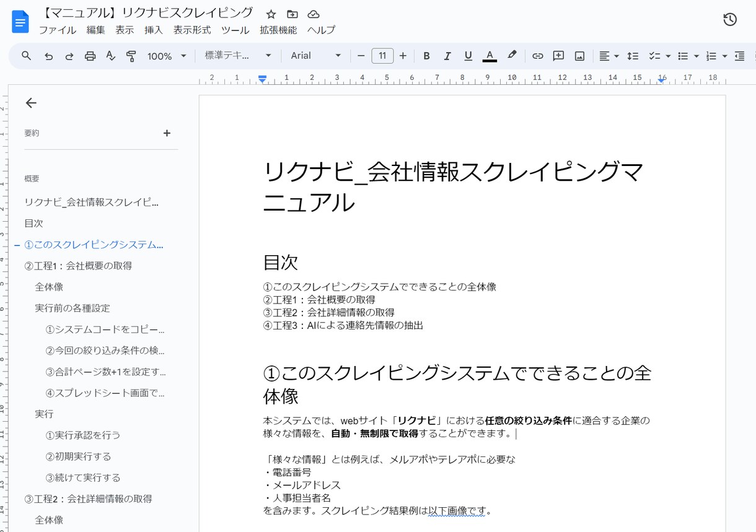Open the search menus magnifier
This screenshot has width=756, height=532.
pos(27,56)
